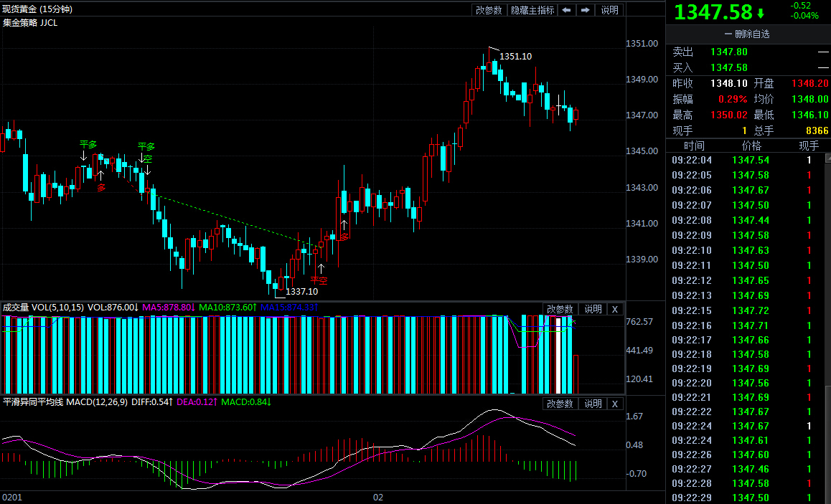
Task: Click the red 平空 signal label
Action: pos(319,280)
